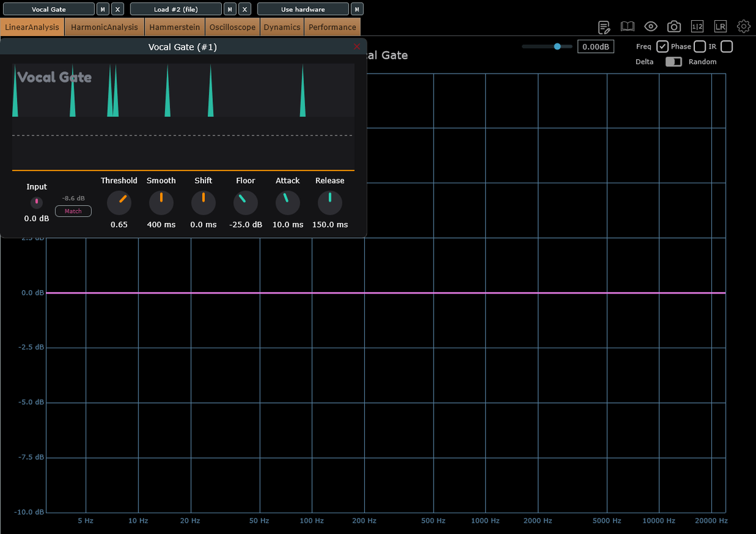Screen dimensions: 756x534
Task: Click the 100 Hz axis label
Action: (311, 521)
